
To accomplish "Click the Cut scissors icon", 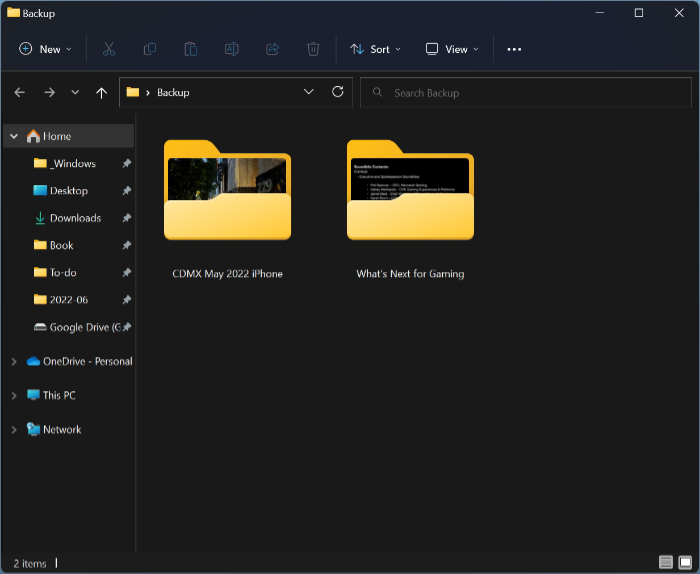I will coord(109,49).
